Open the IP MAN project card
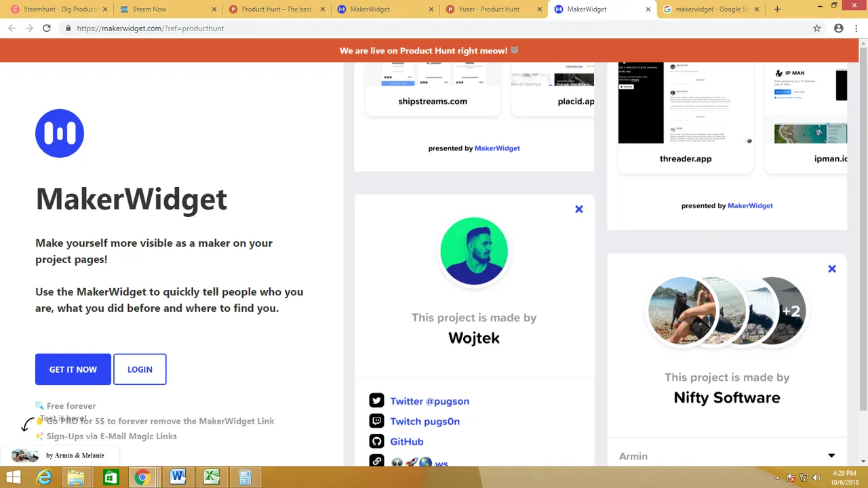This screenshot has width=868, height=488. 806,117
